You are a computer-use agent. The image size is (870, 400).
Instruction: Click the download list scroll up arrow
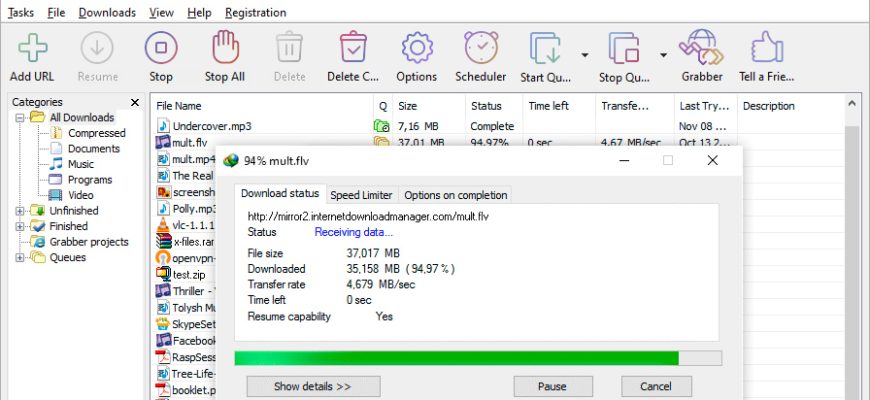[x=853, y=103]
